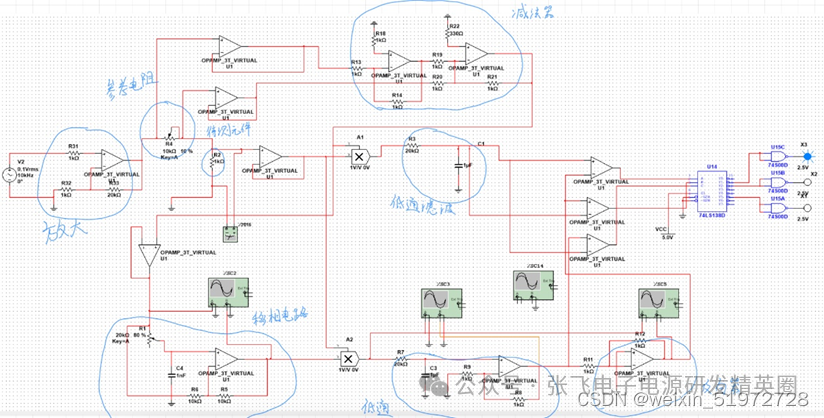Open oscilloscope XSC2
The height and width of the screenshot is (418, 824).
230,293
